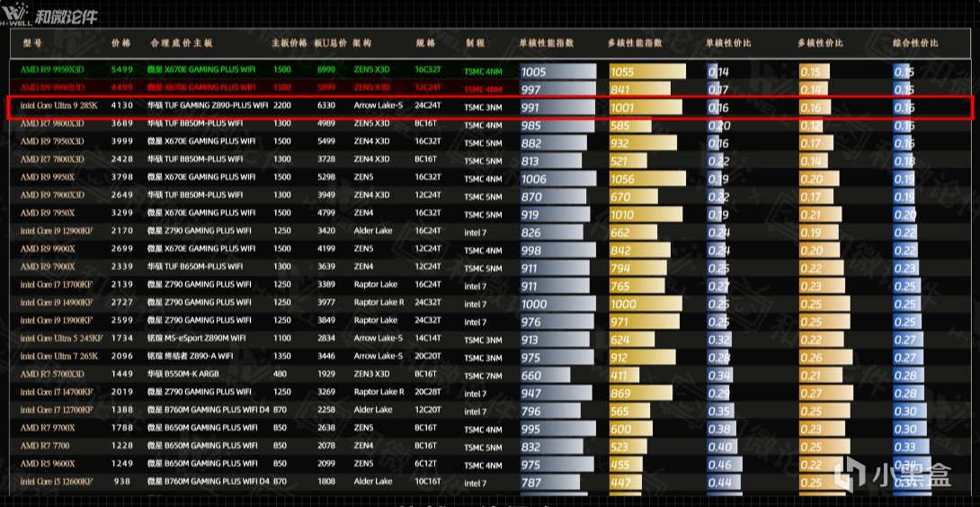Select the 1006 single-core score bar

pyautogui.click(x=558, y=179)
